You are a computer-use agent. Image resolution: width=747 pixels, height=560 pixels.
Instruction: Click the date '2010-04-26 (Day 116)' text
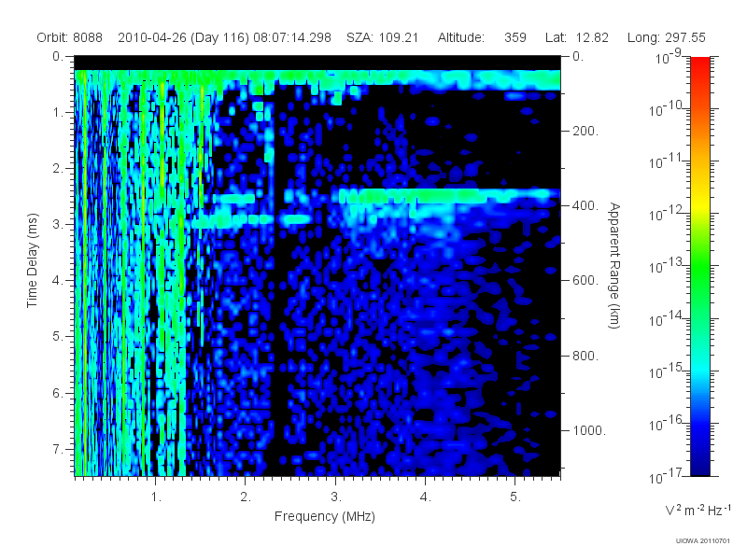pos(183,37)
